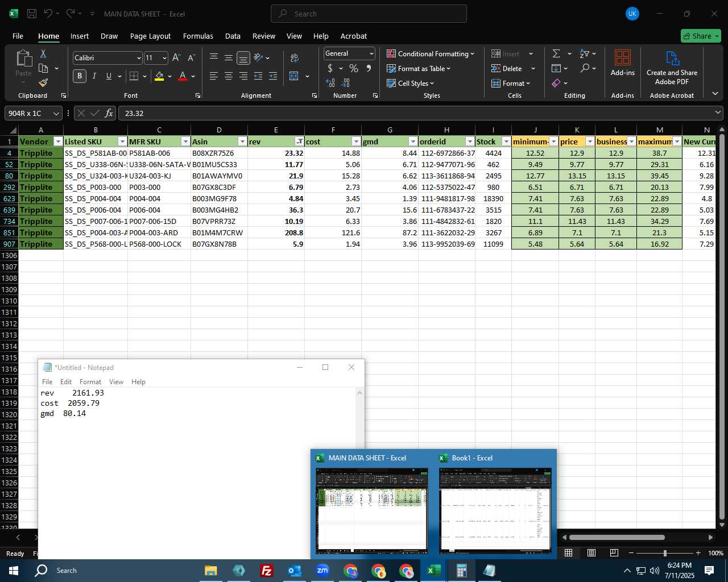Click the zoom slider handle

click(x=665, y=552)
